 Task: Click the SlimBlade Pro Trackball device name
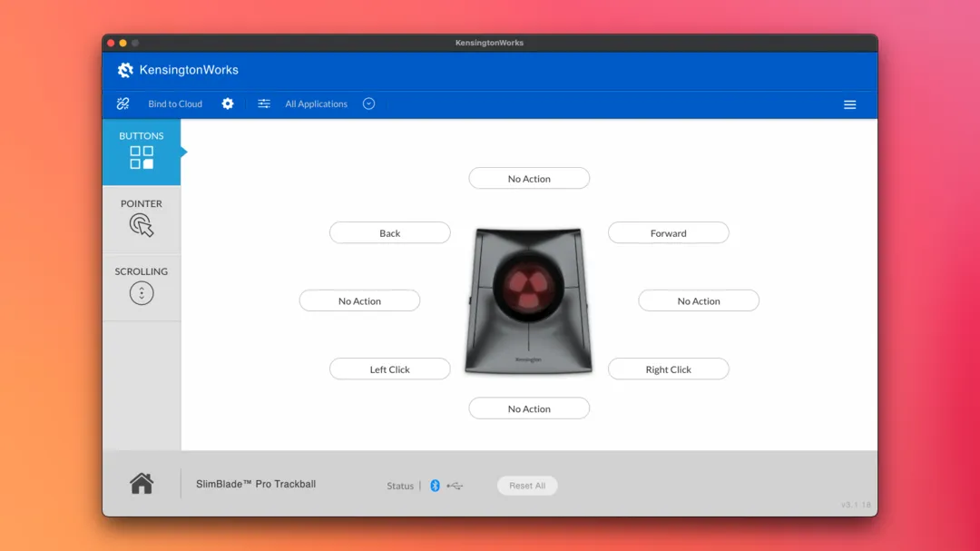[256, 484]
